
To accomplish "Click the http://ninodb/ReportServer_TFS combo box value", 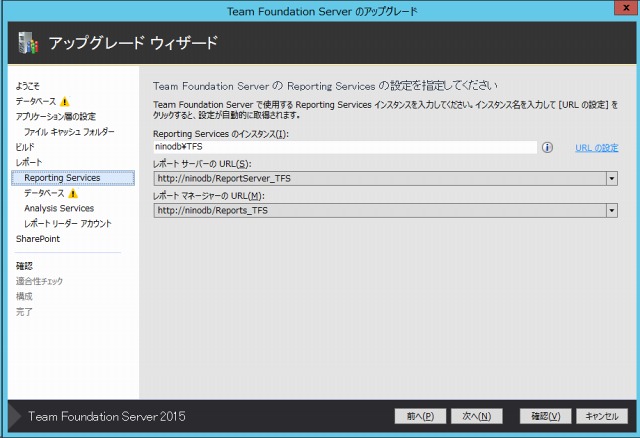I will pyautogui.click(x=380, y=178).
